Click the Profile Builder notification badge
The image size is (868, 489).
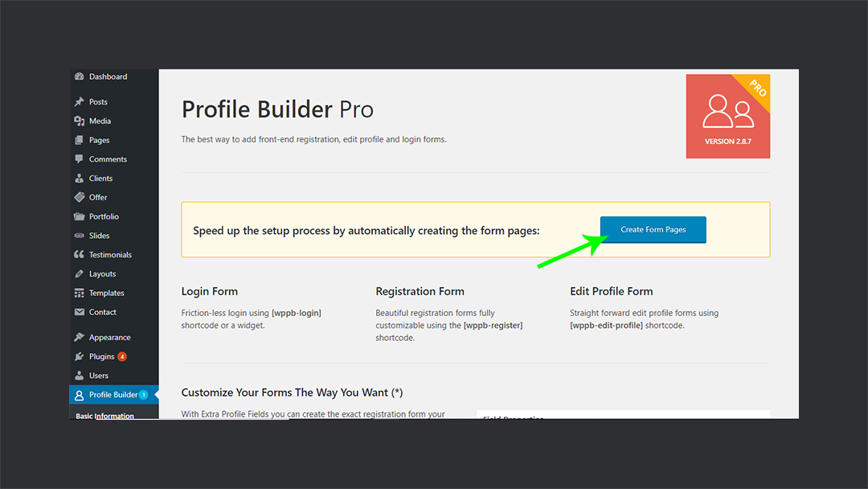143,395
